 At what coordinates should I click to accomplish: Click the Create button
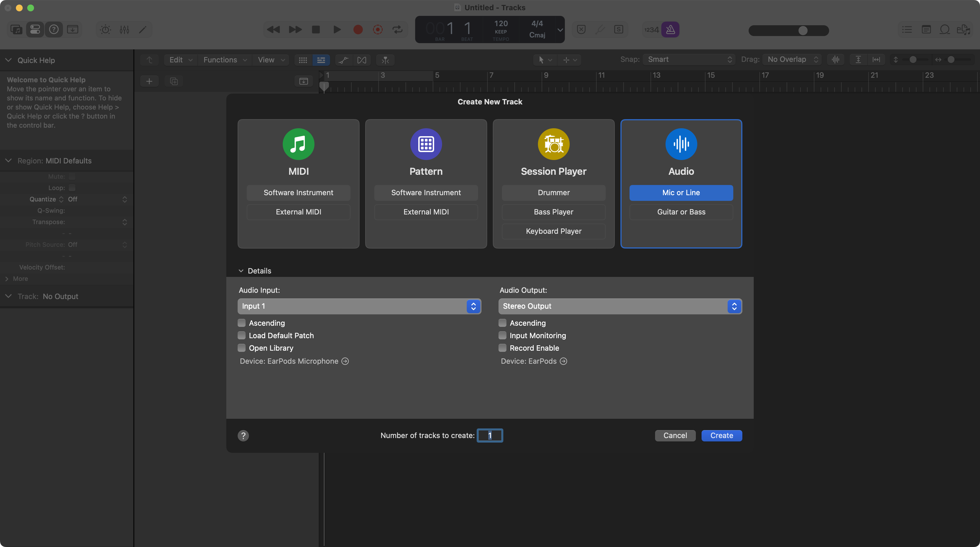721,436
